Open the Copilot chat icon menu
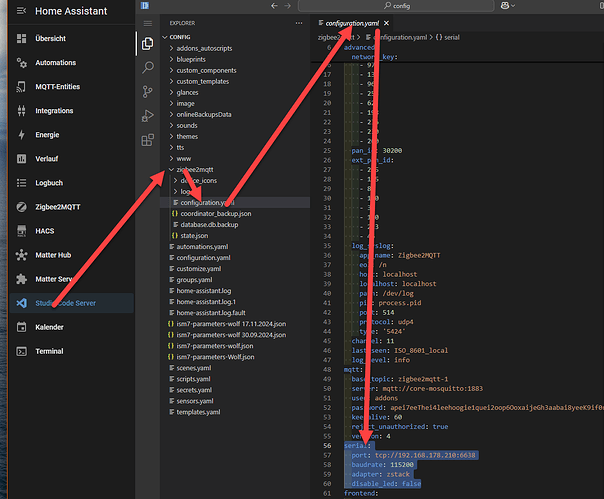 pyautogui.click(x=508, y=5)
